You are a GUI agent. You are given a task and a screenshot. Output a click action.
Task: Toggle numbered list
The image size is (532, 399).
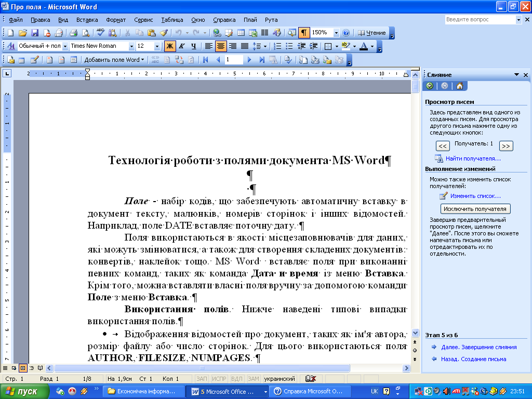[x=277, y=46]
